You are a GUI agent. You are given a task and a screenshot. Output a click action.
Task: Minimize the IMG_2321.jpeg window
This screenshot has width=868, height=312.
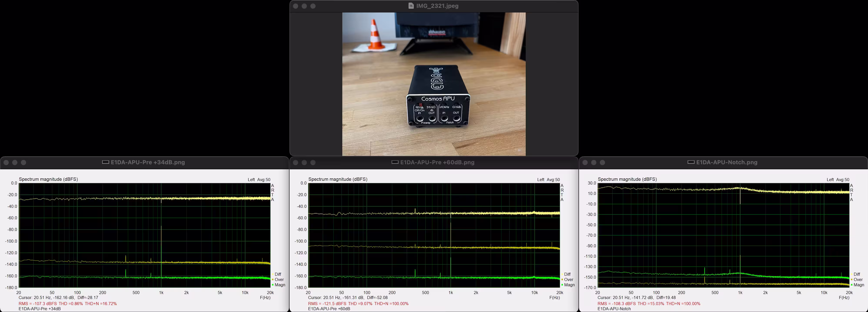pyautogui.click(x=304, y=6)
